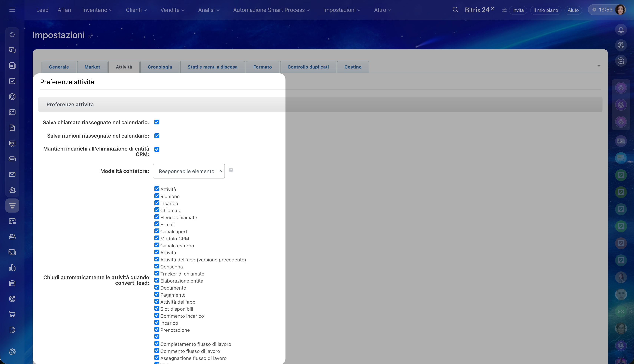Open the Controllo duplicati tab
The image size is (634, 364).
[308, 67]
